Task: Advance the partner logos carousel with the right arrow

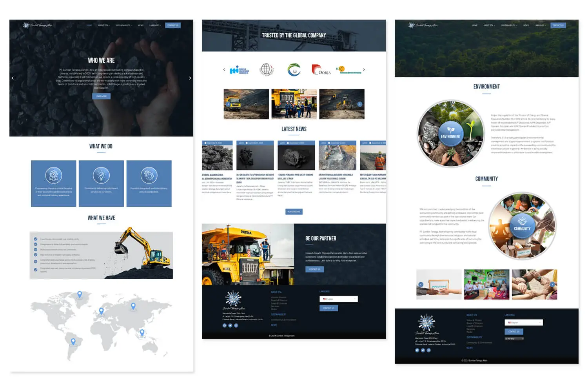Action: pos(364,70)
